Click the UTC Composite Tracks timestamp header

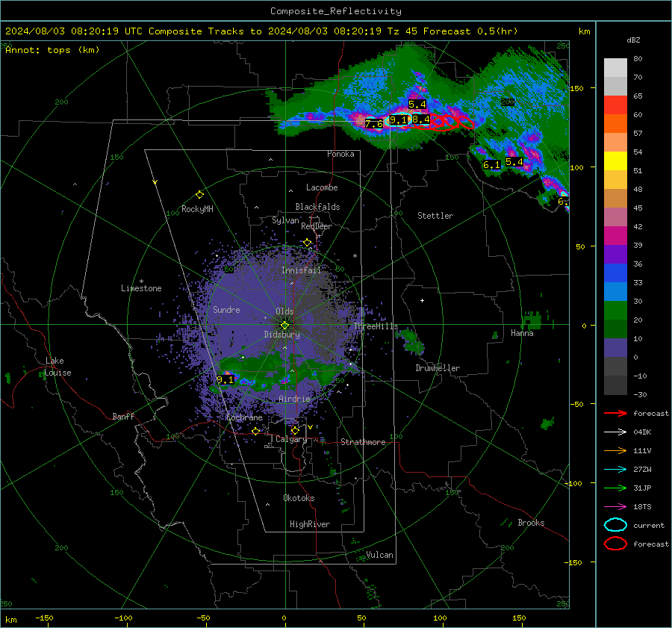coord(261,31)
